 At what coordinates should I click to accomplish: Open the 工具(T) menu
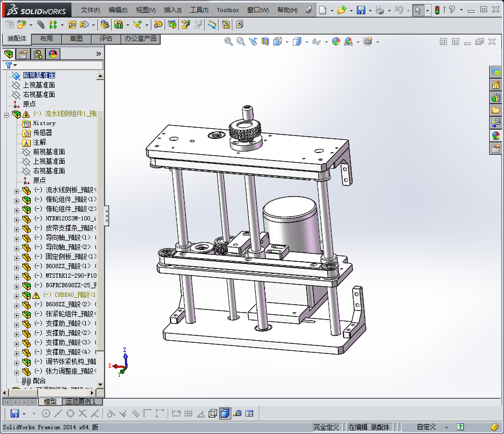(x=199, y=10)
